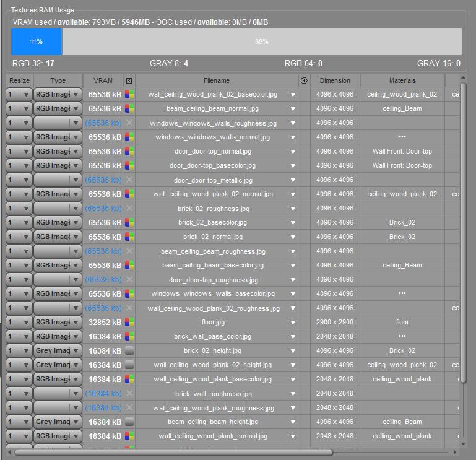
Task: Click RGB color icon for door_door-top_normal.jpg
Action: pyautogui.click(x=129, y=151)
